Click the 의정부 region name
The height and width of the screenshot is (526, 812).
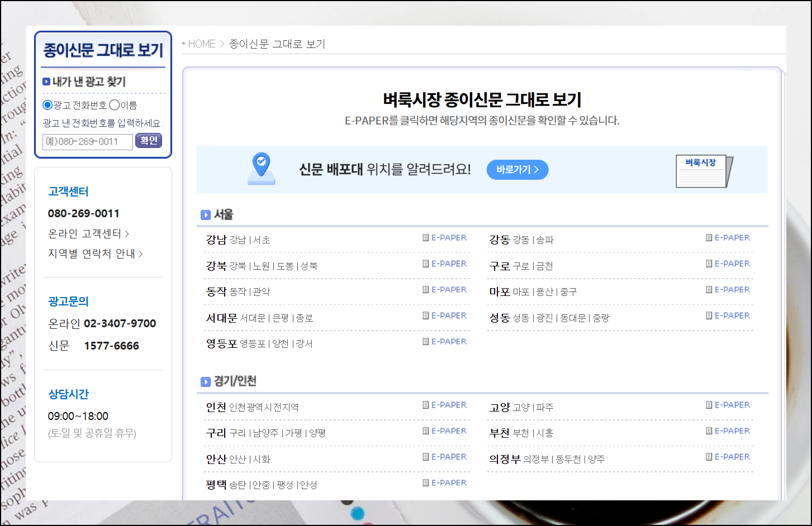[505, 459]
